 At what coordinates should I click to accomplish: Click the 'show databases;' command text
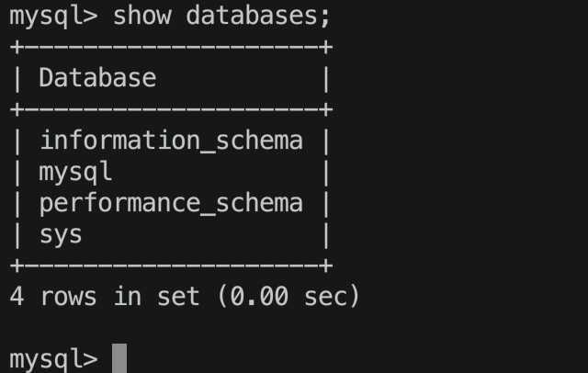click(221, 17)
